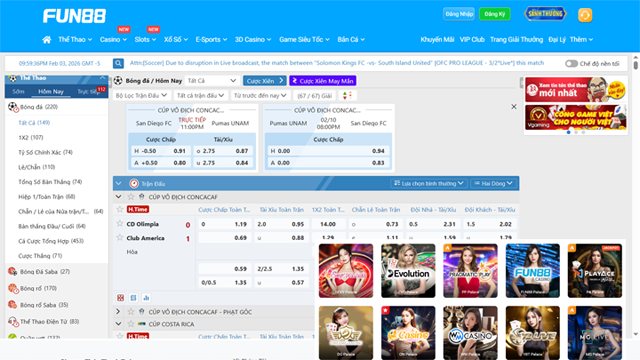Select Bóng rổ (170) in sidebar
The height and width of the screenshot is (360, 640).
click(x=38, y=288)
